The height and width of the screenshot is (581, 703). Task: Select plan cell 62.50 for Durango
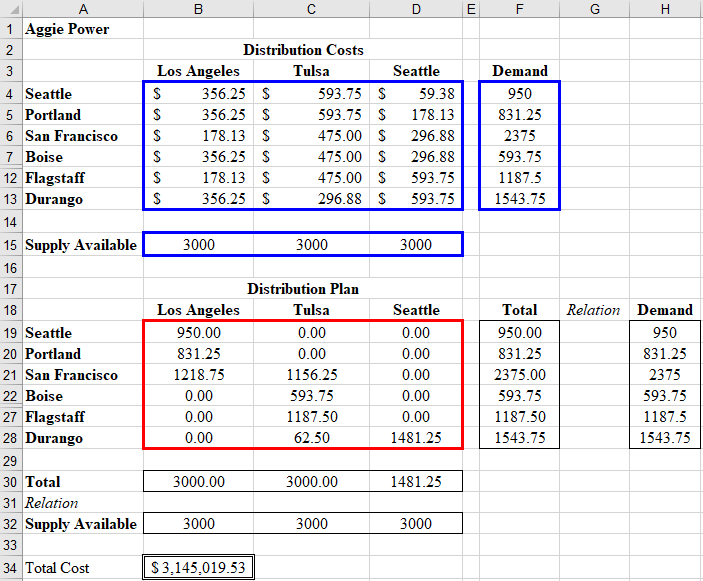(311, 438)
